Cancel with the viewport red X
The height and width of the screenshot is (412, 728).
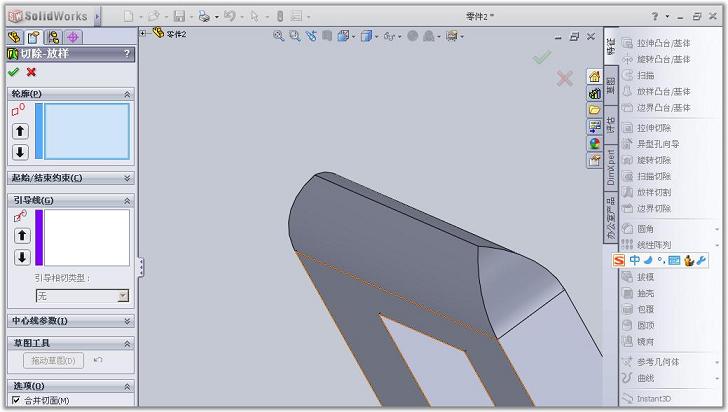tap(565, 78)
